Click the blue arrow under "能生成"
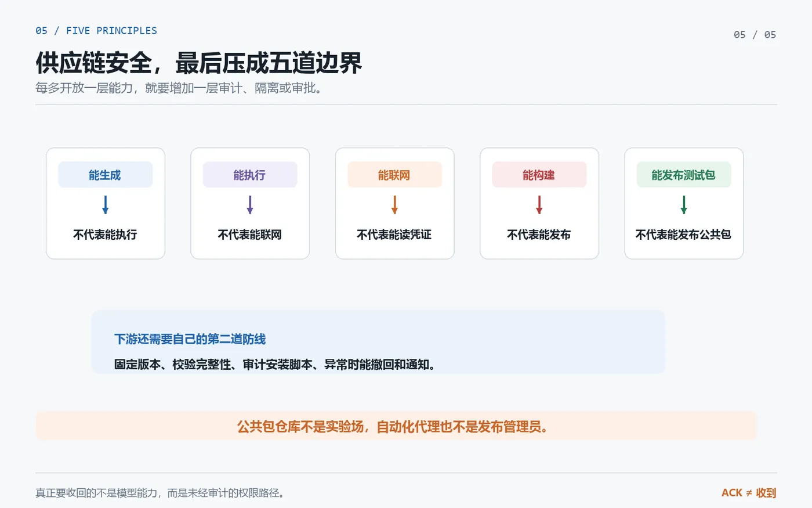Screen dimensions: 812x508 click(x=105, y=204)
